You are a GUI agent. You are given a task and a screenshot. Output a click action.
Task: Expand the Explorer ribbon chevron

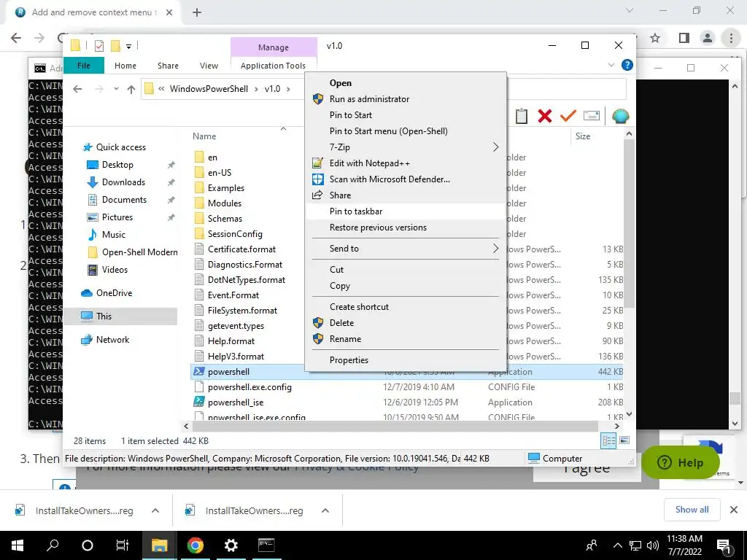click(611, 65)
